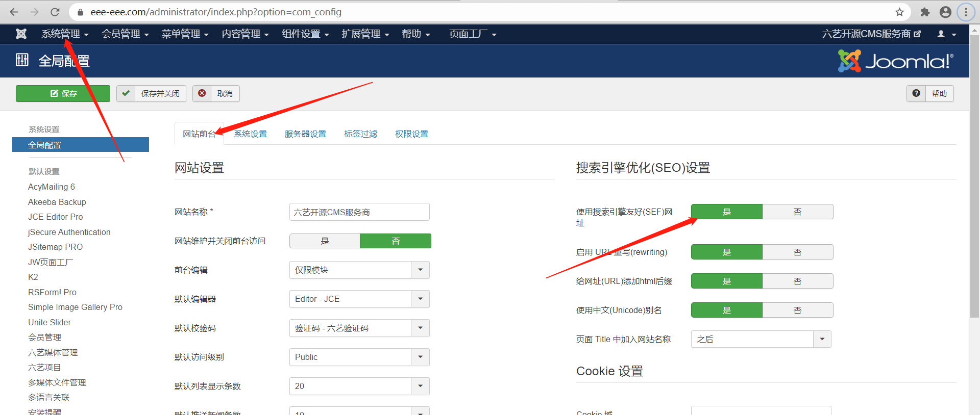
Task: Open the 默认访问级别 dropdown
Action: pyautogui.click(x=359, y=357)
